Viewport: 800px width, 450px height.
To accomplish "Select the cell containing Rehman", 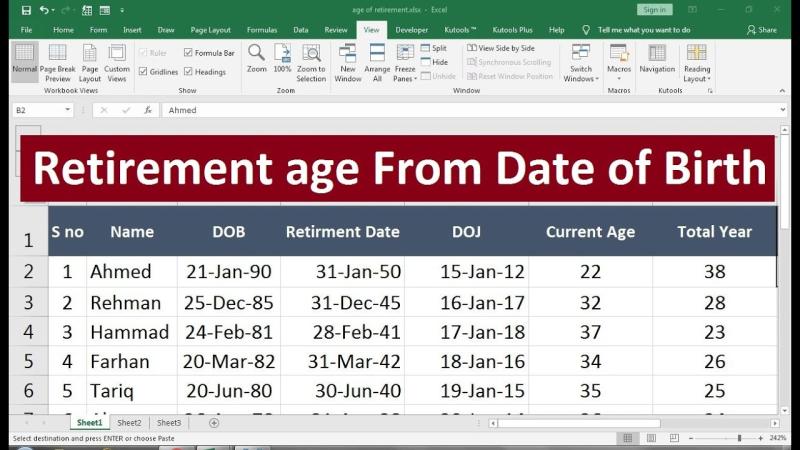I will (x=132, y=303).
